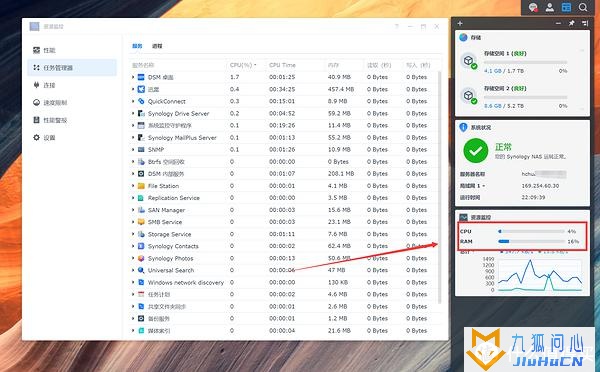Viewport: 600px width, 372px height.
Task: Click the Resource Monitor window title icon
Action: click(x=34, y=26)
